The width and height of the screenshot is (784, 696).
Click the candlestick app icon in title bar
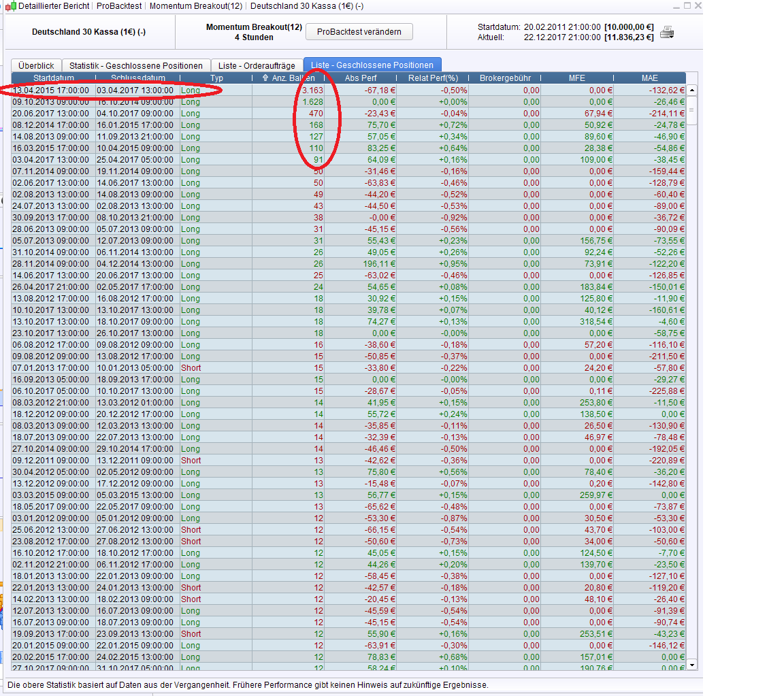click(x=10, y=6)
